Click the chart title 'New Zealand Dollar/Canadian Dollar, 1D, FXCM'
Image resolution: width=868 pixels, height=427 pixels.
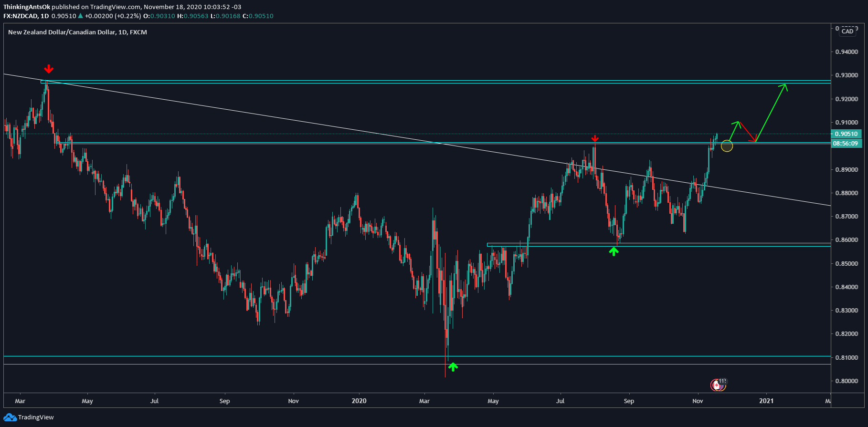77,32
